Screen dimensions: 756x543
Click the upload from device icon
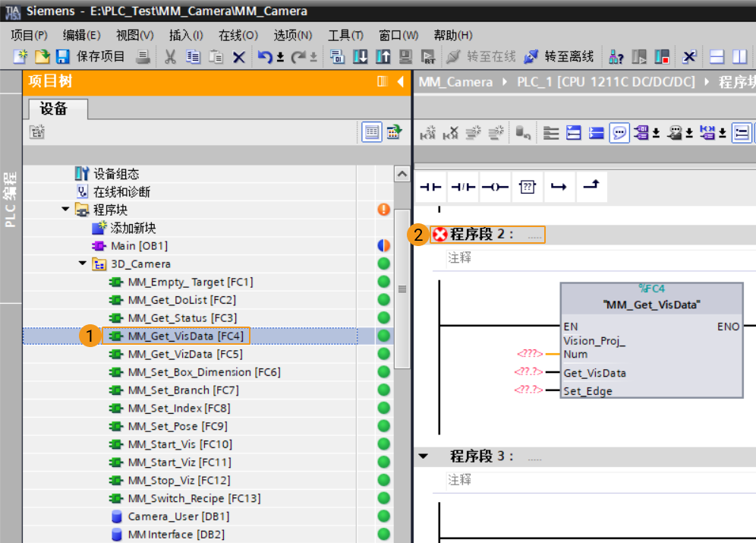(x=383, y=56)
